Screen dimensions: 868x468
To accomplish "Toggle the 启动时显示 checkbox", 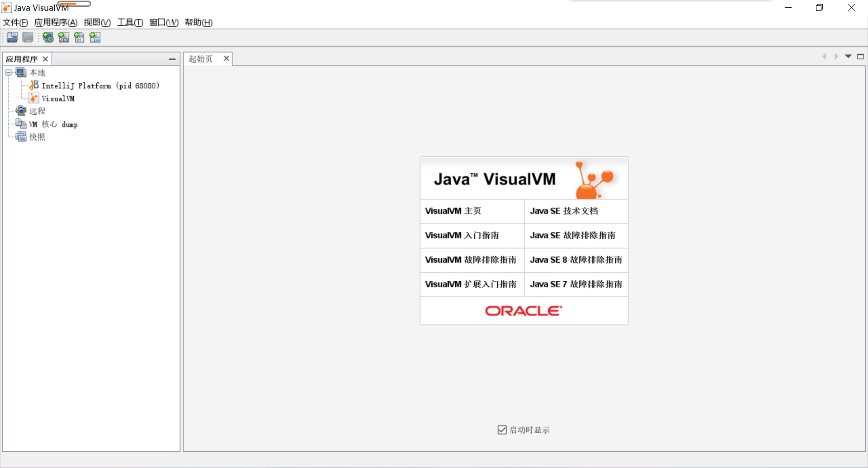I will point(502,430).
